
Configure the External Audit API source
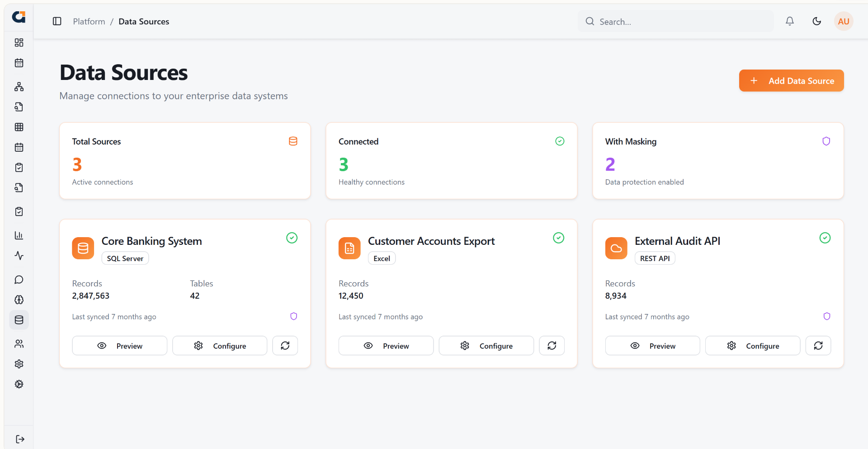click(x=753, y=346)
